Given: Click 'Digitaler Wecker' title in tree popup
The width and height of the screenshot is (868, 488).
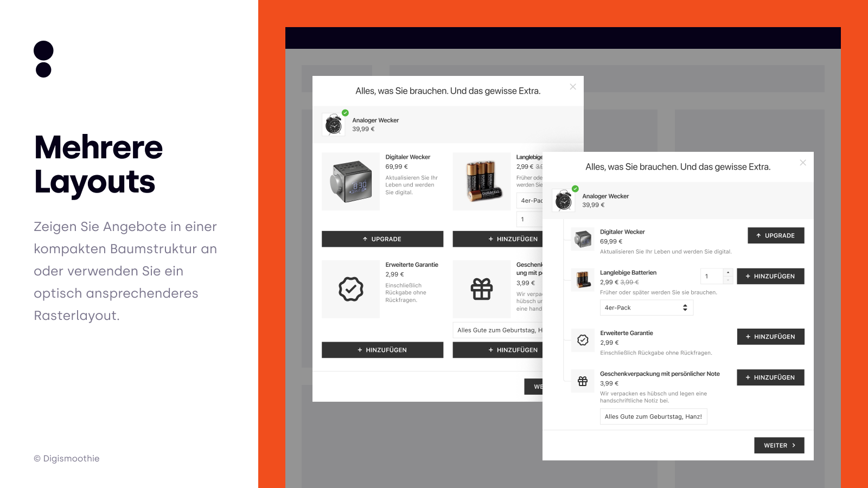Looking at the screenshot, I should point(622,232).
